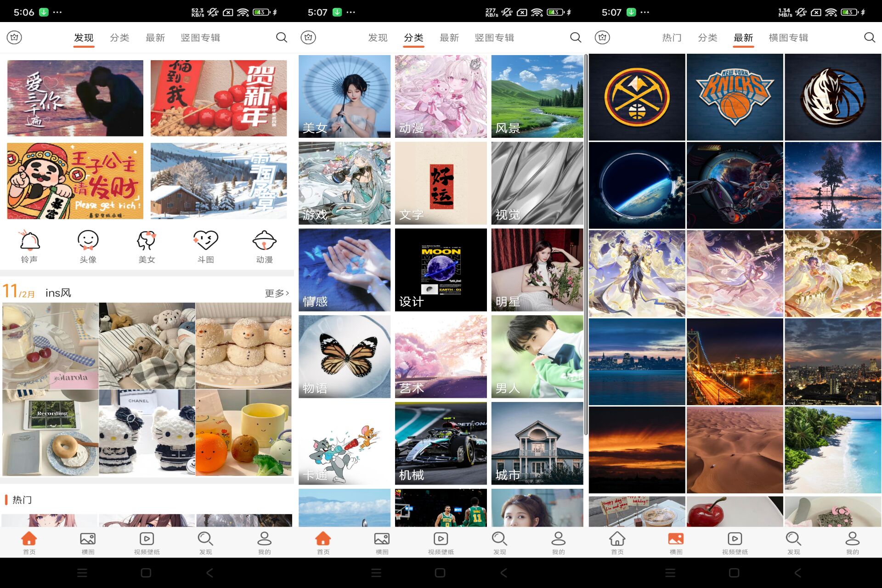Viewport: 882px width, 588px height.
Task: Open the 动漫 icon in the shortcut row
Action: (x=264, y=241)
